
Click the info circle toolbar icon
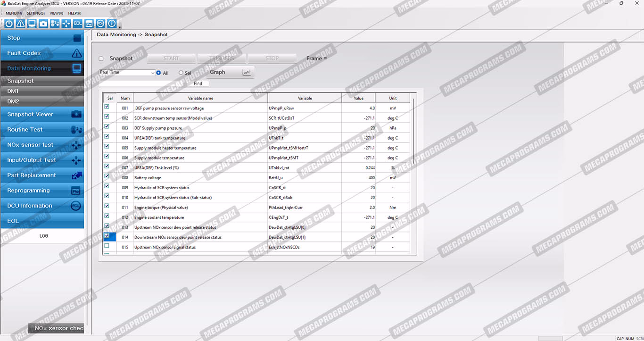[x=112, y=23]
